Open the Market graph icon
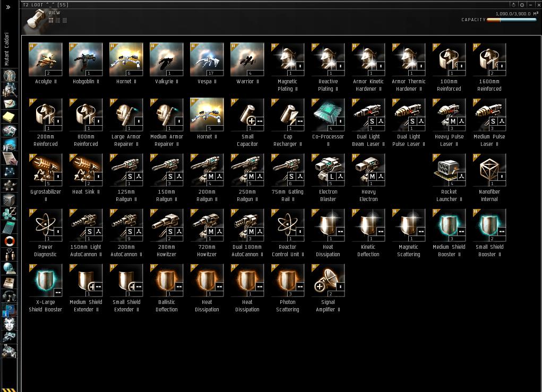This screenshot has width=542, height=392. 10,145
